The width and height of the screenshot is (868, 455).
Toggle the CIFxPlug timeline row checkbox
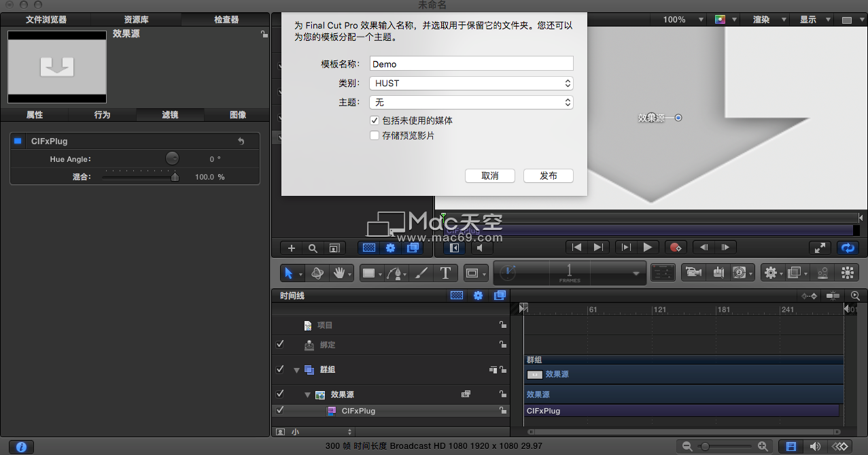coord(279,410)
